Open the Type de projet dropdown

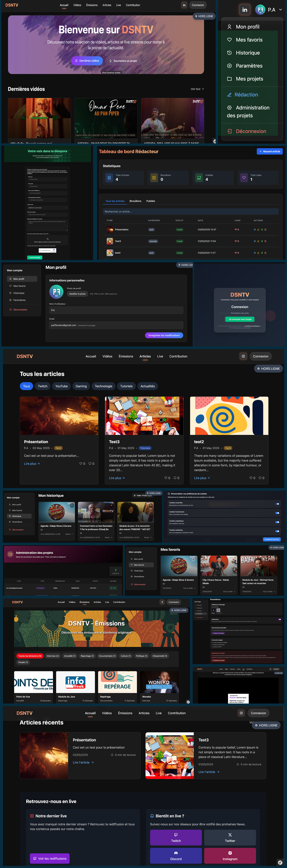[47, 208]
